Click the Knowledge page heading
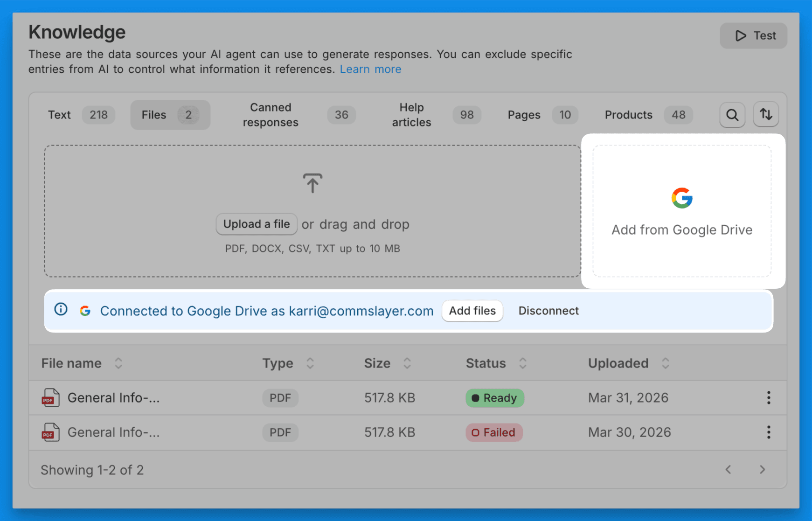The width and height of the screenshot is (812, 521). [77, 32]
